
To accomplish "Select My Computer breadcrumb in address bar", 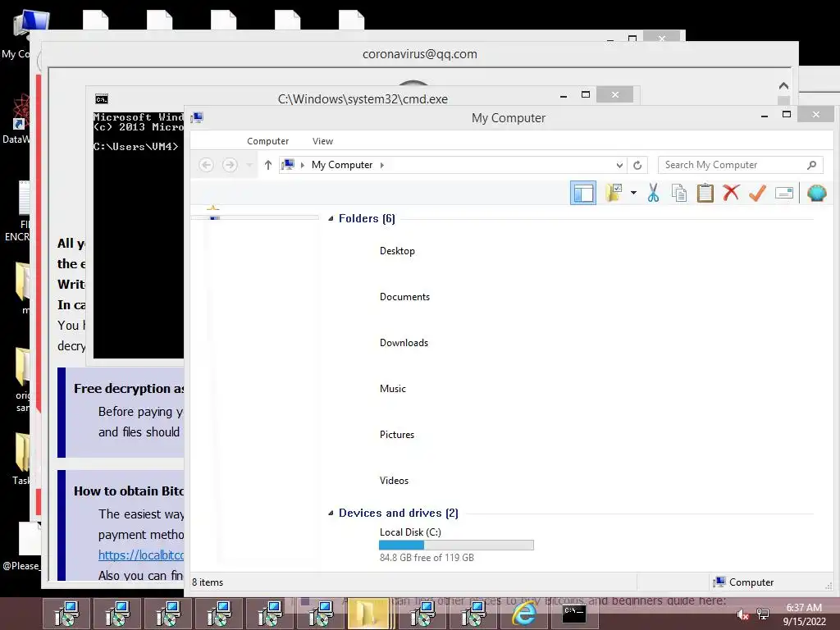I will [x=342, y=165].
